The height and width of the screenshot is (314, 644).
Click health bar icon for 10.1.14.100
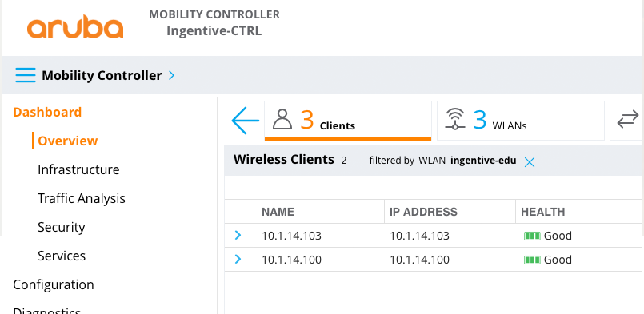(x=532, y=260)
